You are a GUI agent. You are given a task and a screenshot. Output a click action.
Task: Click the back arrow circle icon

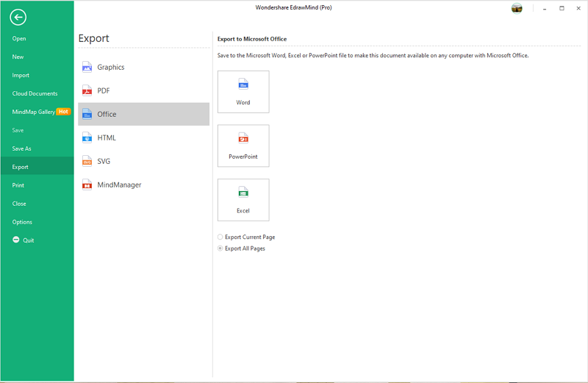pos(18,17)
